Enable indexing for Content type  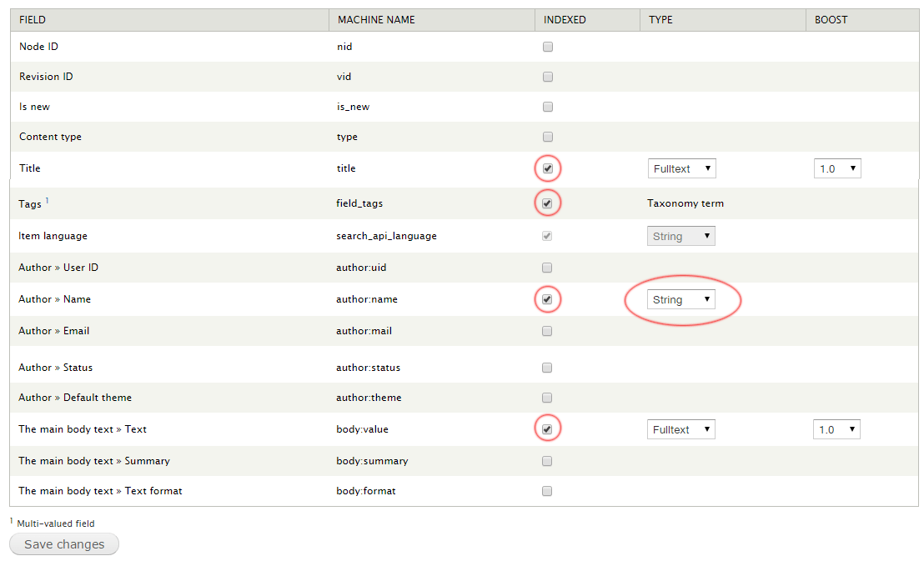(547, 137)
